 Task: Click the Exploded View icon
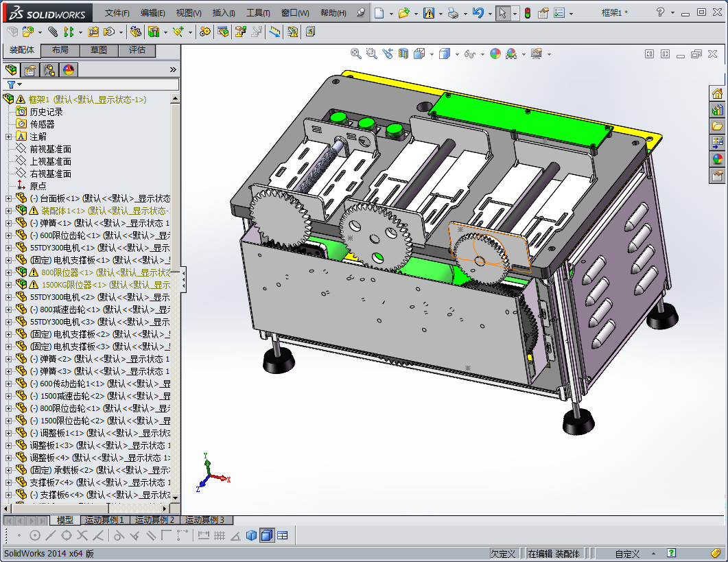(x=241, y=32)
